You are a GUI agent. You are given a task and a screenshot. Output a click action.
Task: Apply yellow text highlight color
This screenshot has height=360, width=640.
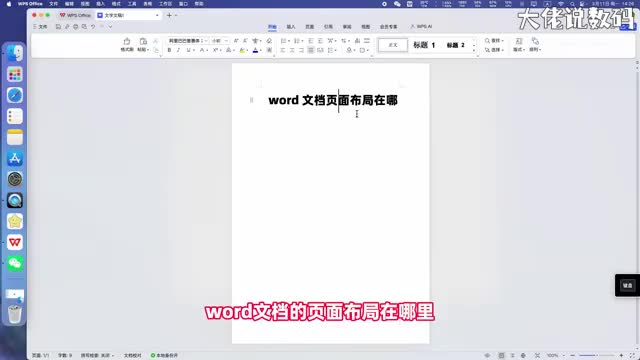click(x=242, y=50)
